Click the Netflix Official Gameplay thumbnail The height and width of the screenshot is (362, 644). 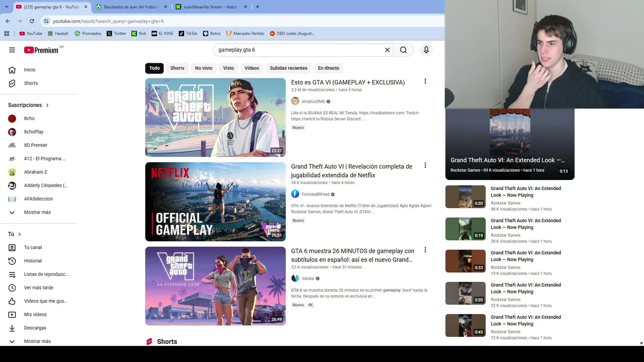coord(215,202)
